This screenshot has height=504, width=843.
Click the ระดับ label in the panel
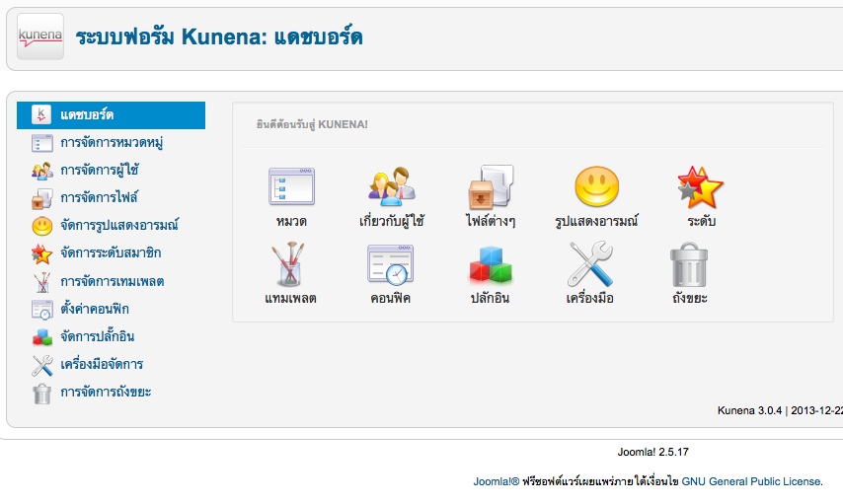coord(701,221)
